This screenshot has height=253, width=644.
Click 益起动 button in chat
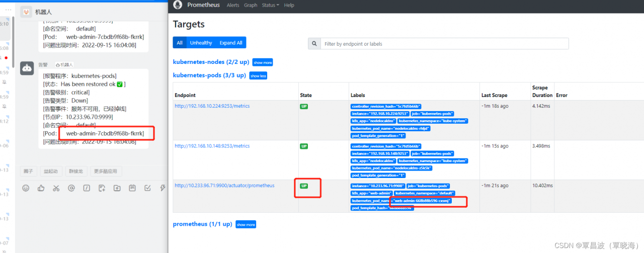[50, 172]
